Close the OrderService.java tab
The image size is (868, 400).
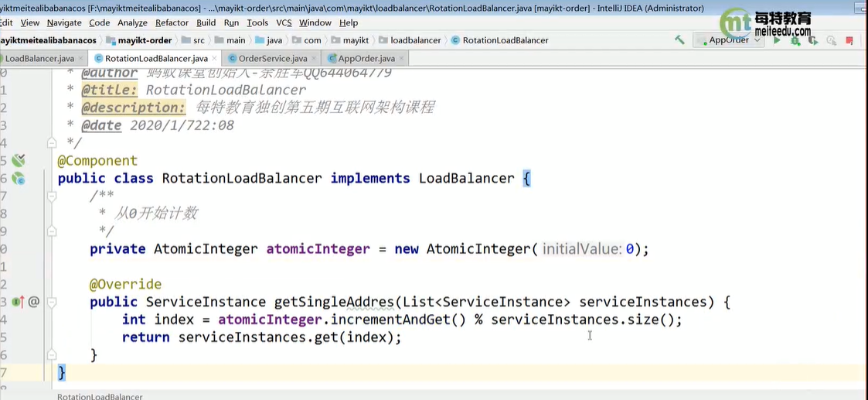point(314,58)
